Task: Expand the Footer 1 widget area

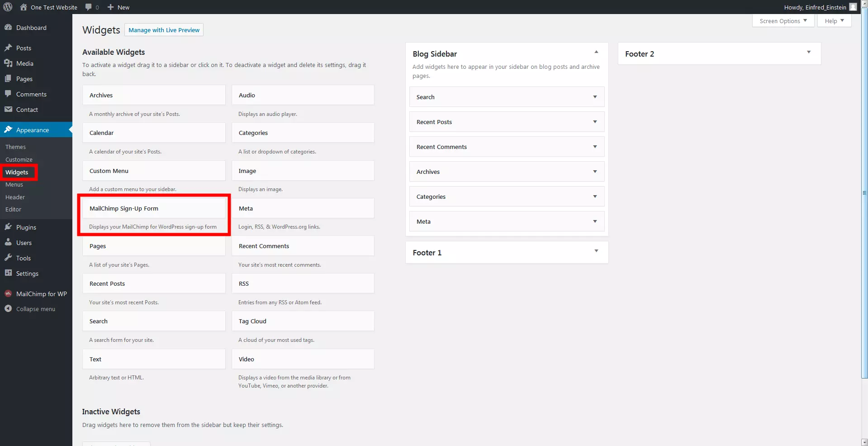Action: pos(596,251)
